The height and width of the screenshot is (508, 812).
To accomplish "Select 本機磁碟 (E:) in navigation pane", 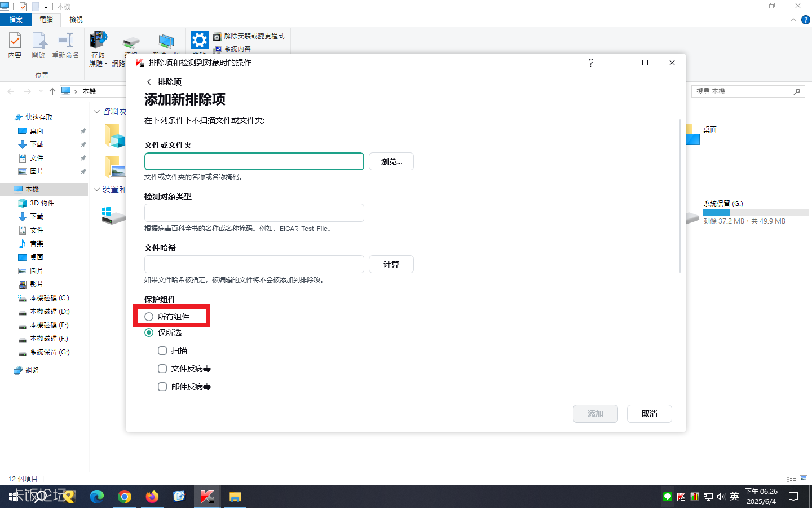I will click(49, 325).
